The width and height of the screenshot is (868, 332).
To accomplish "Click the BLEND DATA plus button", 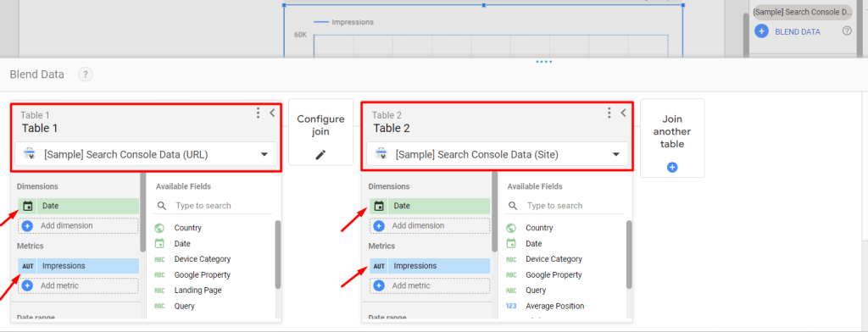I will click(762, 31).
